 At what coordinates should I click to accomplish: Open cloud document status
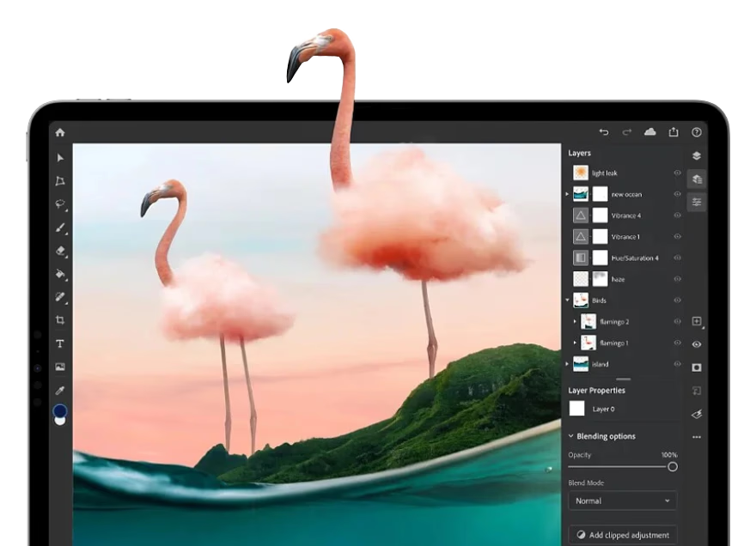[x=650, y=131]
